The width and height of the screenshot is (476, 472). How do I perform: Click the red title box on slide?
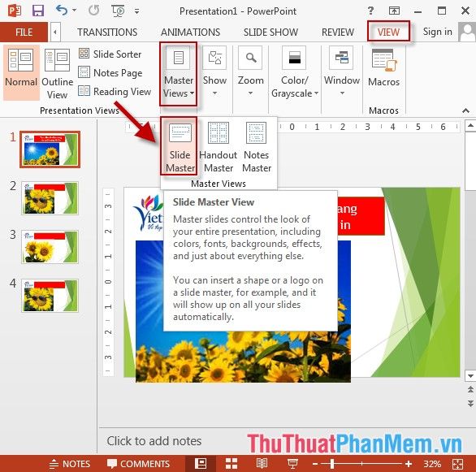361,216
